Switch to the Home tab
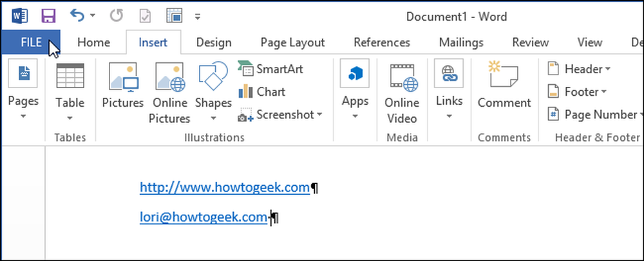 tap(93, 42)
